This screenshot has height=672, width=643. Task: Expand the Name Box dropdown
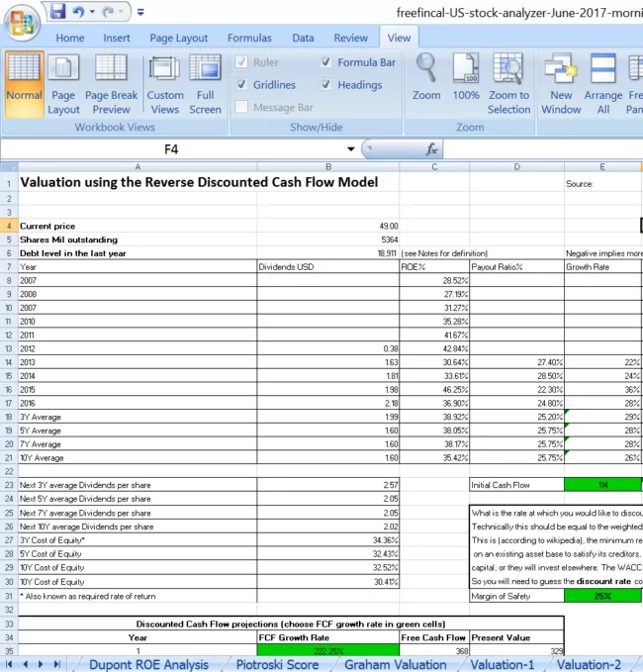(x=350, y=149)
